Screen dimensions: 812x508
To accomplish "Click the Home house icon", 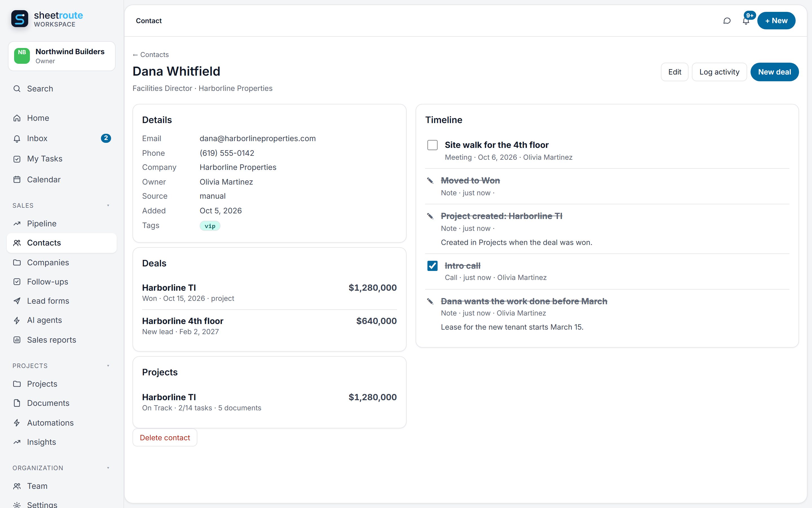I will click(17, 118).
